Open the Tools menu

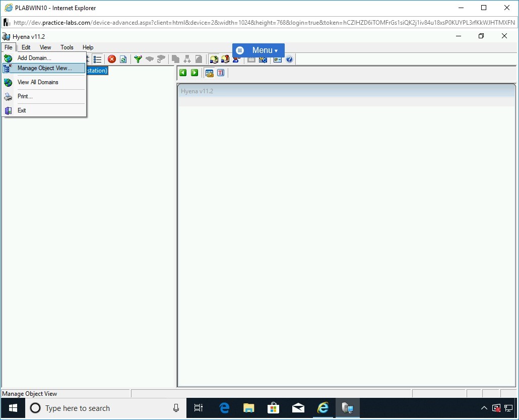click(x=67, y=47)
